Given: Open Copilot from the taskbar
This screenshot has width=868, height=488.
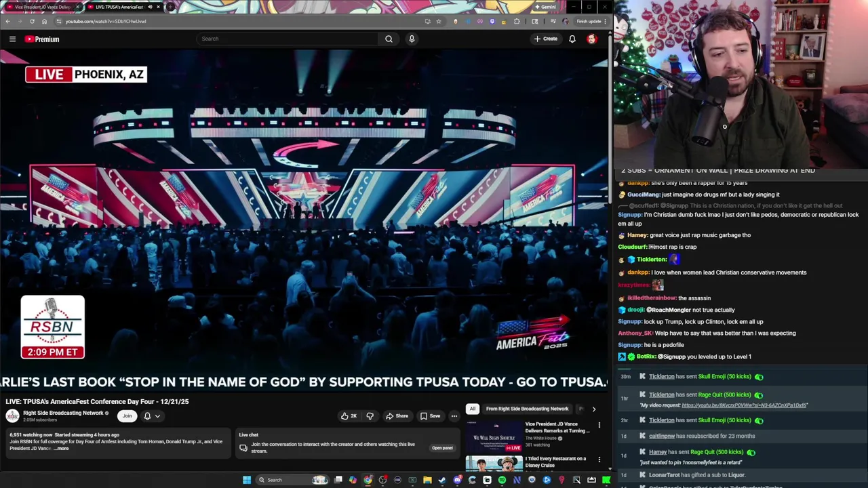Looking at the screenshot, I should coord(353,480).
